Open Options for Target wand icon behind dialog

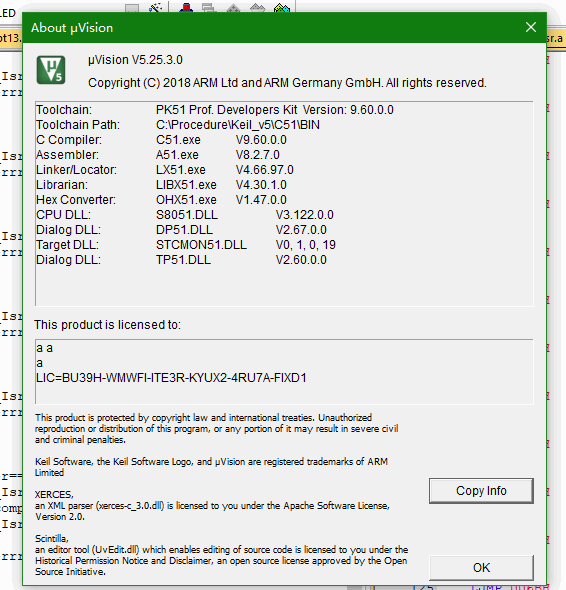coord(155,8)
